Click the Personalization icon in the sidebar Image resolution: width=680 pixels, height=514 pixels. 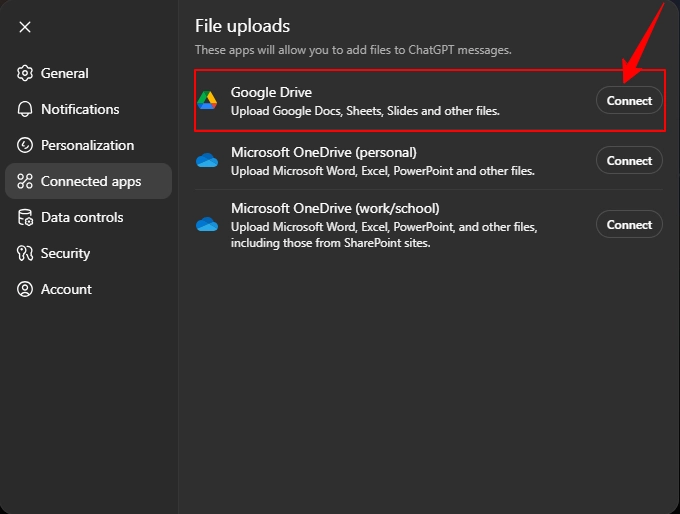25,145
